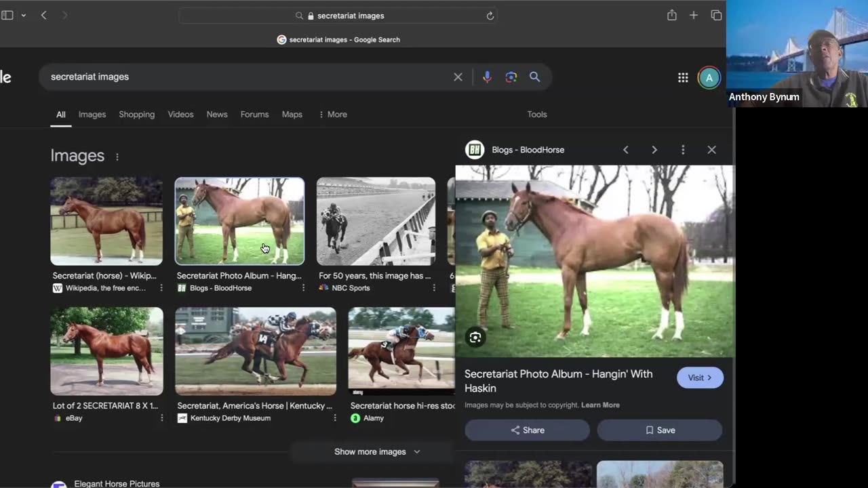Save the Secretariat image

coord(659,430)
